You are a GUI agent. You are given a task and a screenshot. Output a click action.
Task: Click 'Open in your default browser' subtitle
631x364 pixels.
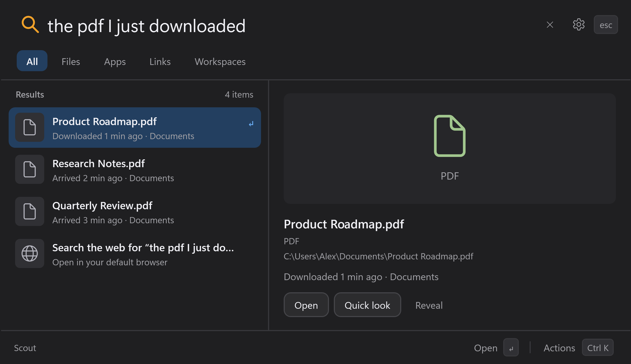pos(110,262)
